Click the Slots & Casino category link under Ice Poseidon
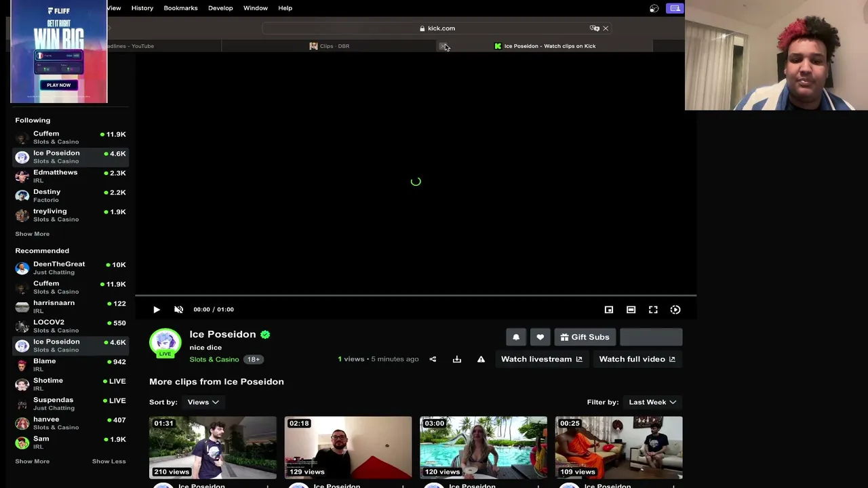This screenshot has height=488, width=868. pos(214,359)
